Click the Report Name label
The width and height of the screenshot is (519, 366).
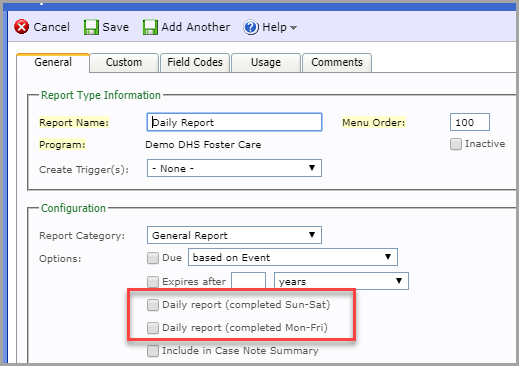(x=74, y=123)
